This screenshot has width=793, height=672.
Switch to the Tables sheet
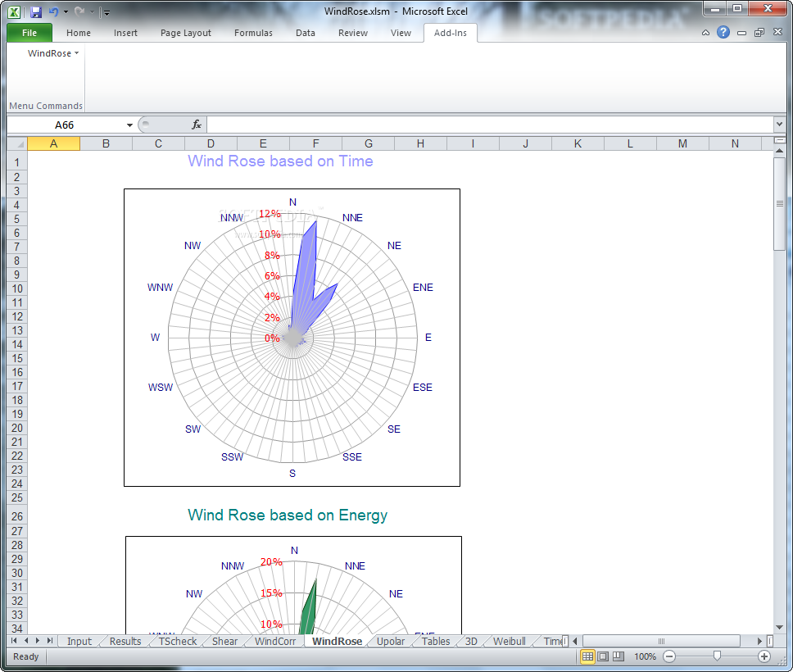point(436,641)
